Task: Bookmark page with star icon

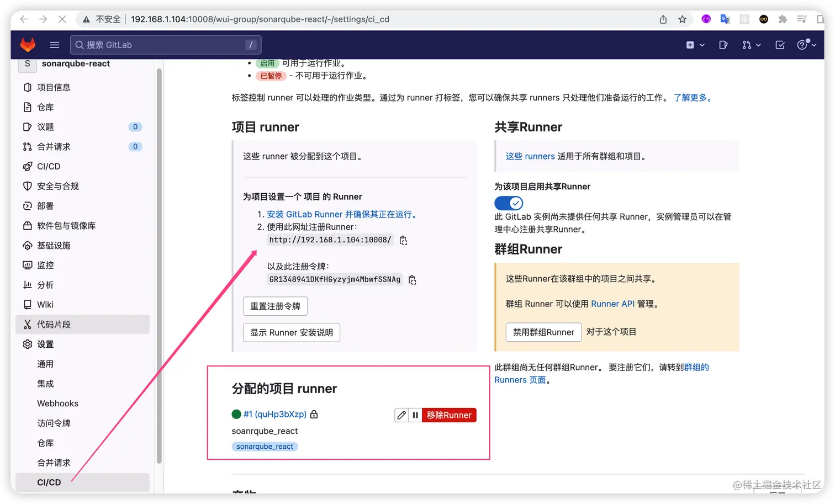Action: 683,19
